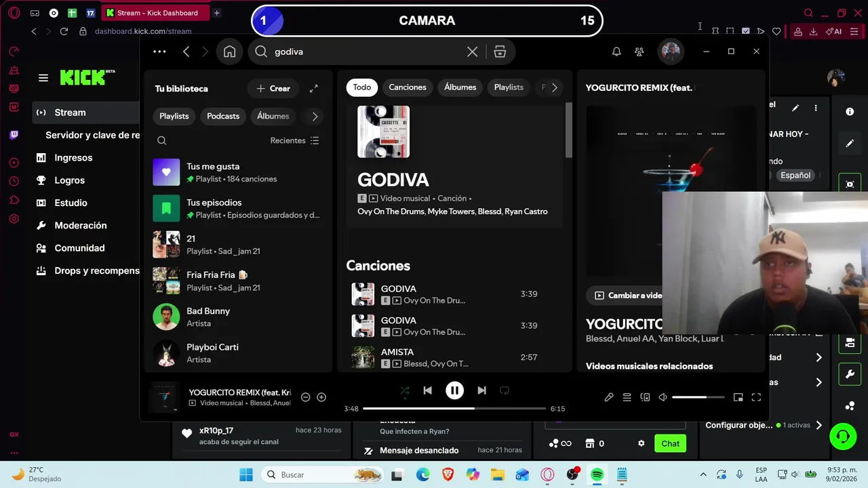The height and width of the screenshot is (488, 868).
Task: Select the Álbumes search filter
Action: pyautogui.click(x=460, y=87)
